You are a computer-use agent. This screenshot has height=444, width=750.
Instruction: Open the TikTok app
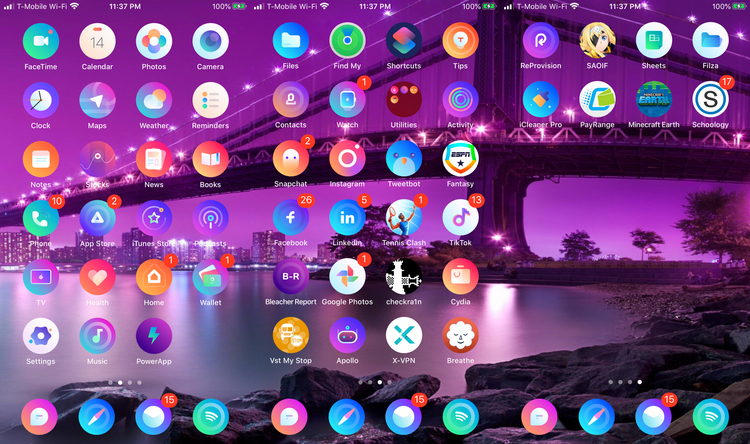point(460,218)
